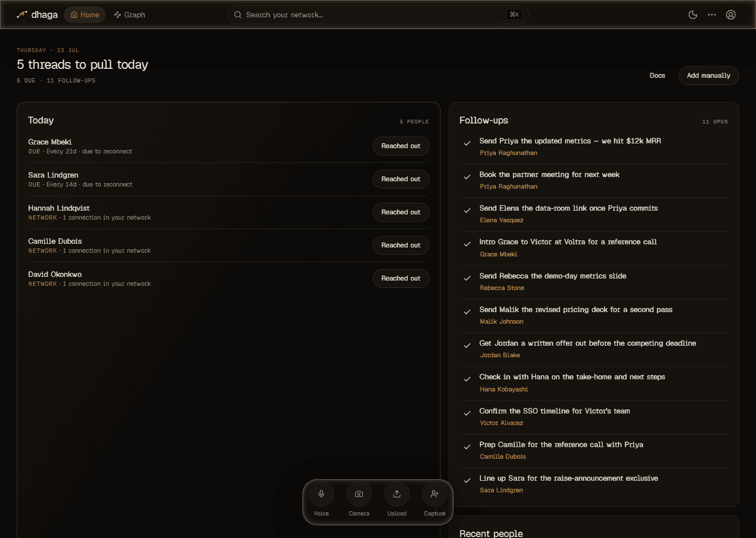The height and width of the screenshot is (538, 756).
Task: Focus the Search your network field
Action: pyautogui.click(x=378, y=15)
